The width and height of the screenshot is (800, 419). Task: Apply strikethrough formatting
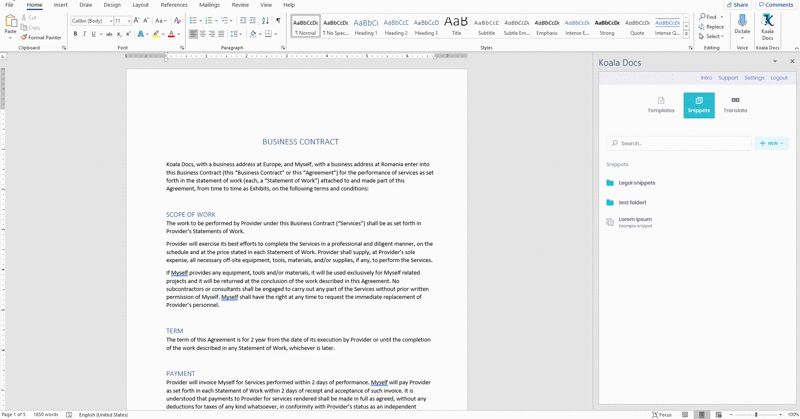(x=109, y=34)
